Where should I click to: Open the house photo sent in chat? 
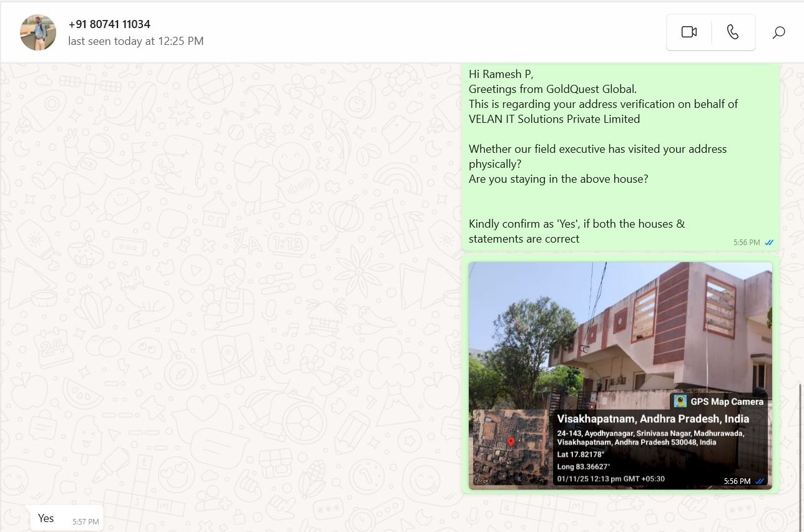pyautogui.click(x=620, y=375)
